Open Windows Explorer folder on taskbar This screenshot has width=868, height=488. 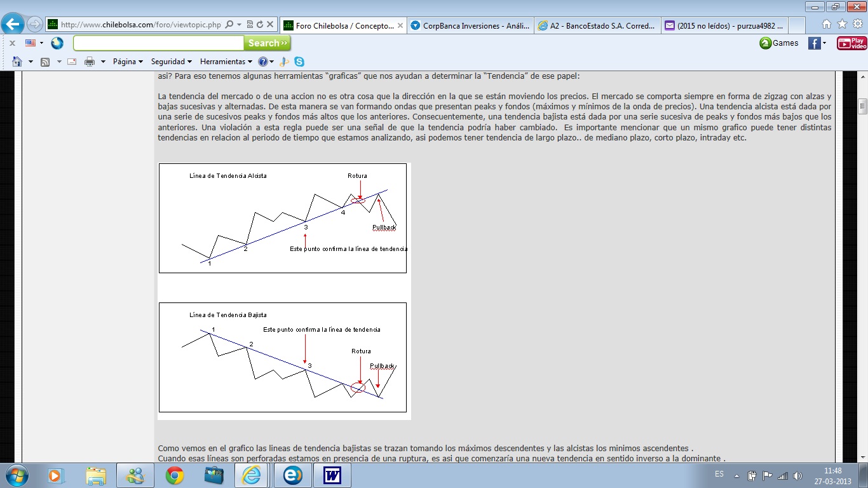pyautogui.click(x=96, y=475)
